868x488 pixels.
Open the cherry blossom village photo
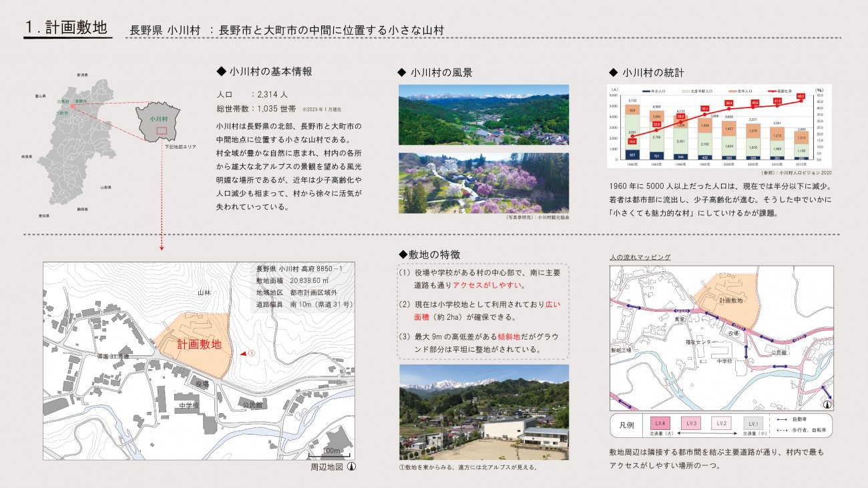coord(483,184)
